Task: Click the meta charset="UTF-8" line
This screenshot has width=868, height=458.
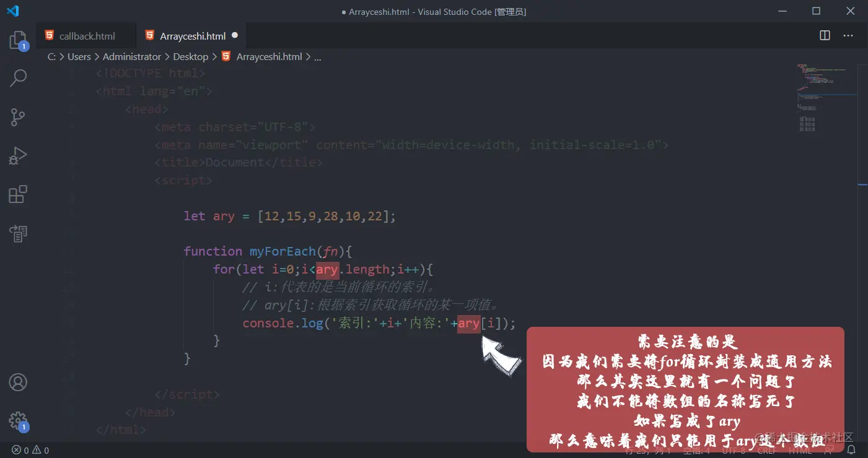Action: tap(235, 127)
